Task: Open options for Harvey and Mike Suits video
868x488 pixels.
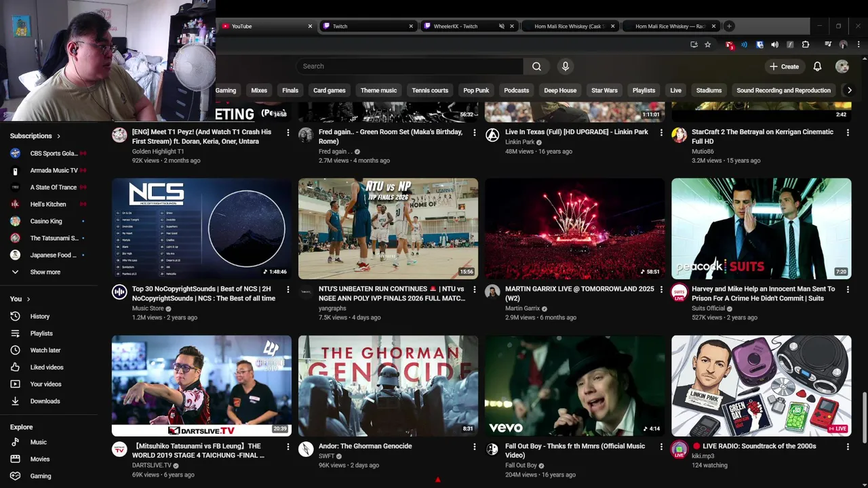Action: point(848,289)
